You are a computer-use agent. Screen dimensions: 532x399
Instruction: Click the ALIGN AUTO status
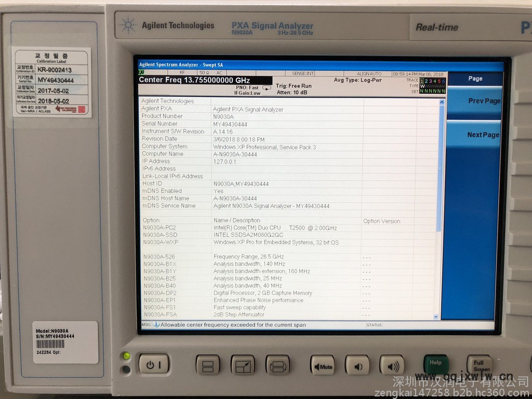(369, 74)
